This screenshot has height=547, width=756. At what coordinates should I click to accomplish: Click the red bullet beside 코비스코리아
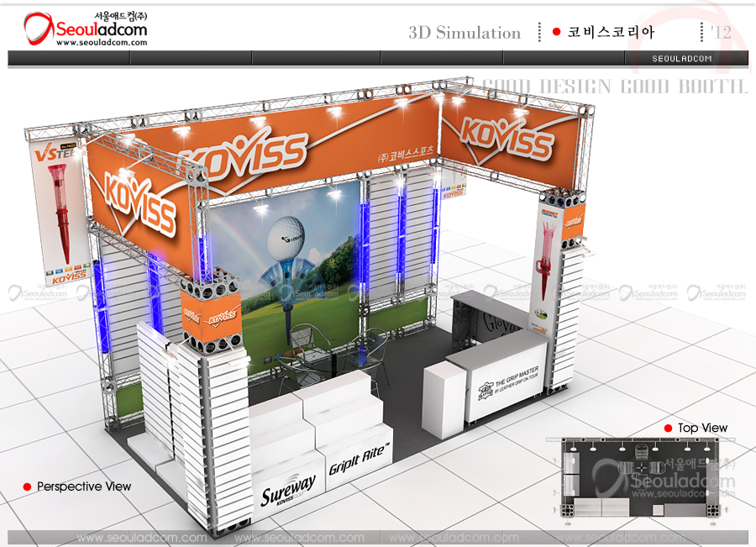(556, 32)
